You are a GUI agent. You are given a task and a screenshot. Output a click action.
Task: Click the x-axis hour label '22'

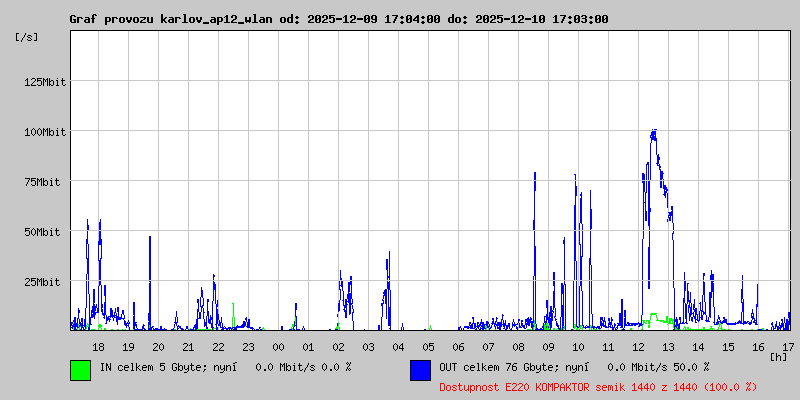(x=218, y=347)
